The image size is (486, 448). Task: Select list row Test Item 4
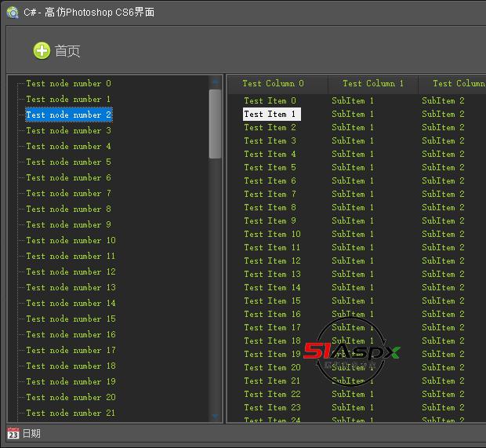(270, 155)
